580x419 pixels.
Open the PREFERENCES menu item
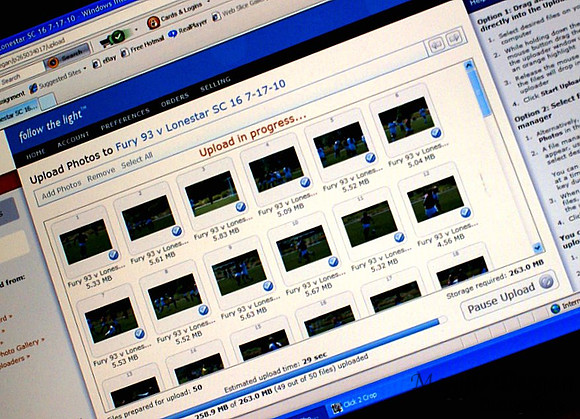tap(125, 119)
